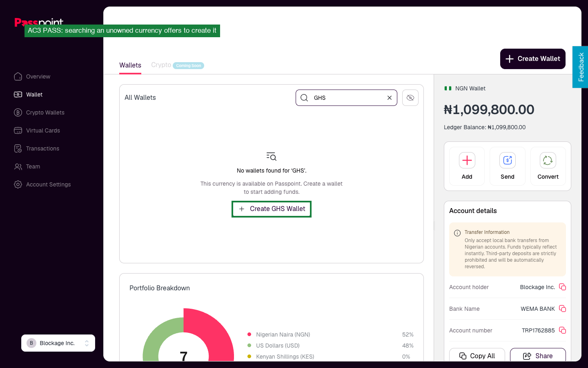Copy the Bank Name WEMA BANK
588x368 pixels.
click(x=563, y=309)
